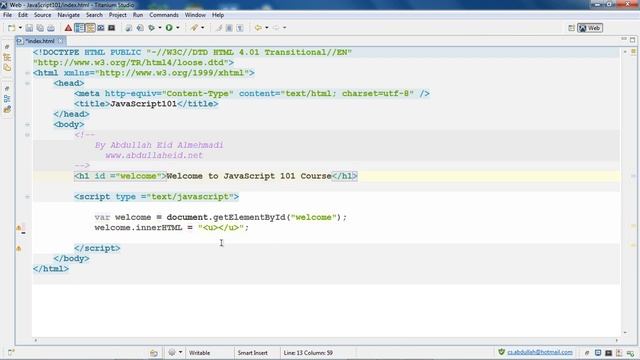Open the Search menu
Image resolution: width=640 pixels, height=360 pixels.
[94, 15]
